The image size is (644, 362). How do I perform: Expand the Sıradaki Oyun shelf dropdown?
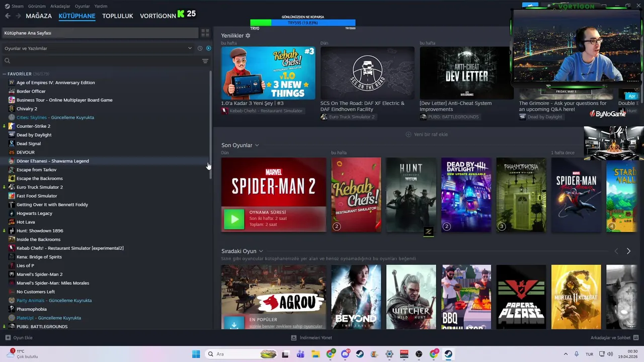[x=261, y=251]
